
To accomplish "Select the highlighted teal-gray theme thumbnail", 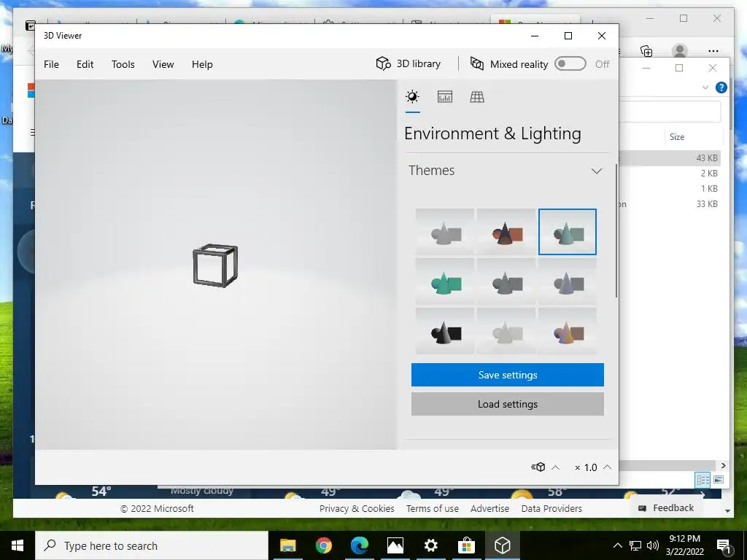I will point(568,232).
